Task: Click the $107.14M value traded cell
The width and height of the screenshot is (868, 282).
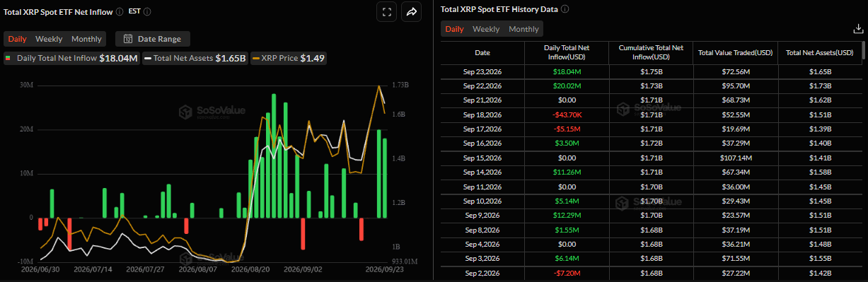Action: (x=735, y=158)
